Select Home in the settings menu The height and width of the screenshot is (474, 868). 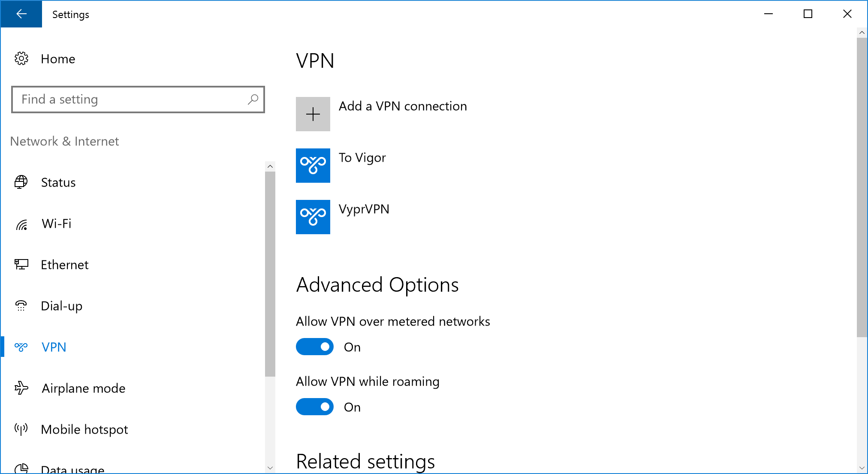(58, 59)
